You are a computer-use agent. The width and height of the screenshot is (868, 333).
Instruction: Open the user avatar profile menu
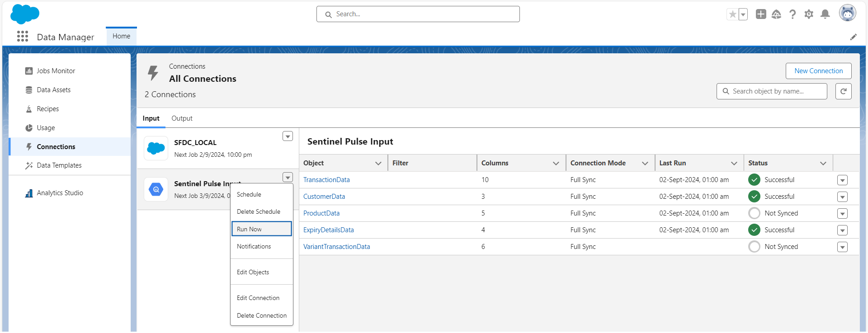pyautogui.click(x=847, y=14)
